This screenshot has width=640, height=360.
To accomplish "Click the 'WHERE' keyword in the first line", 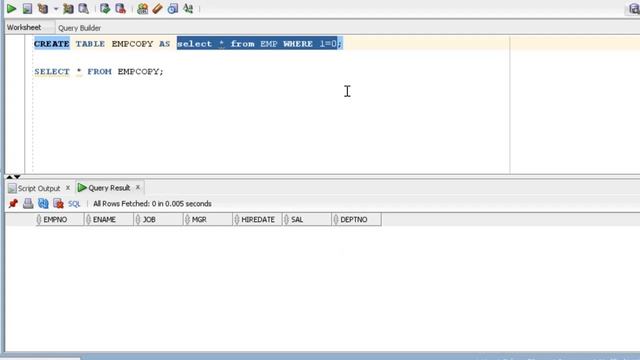I will pos(298,44).
